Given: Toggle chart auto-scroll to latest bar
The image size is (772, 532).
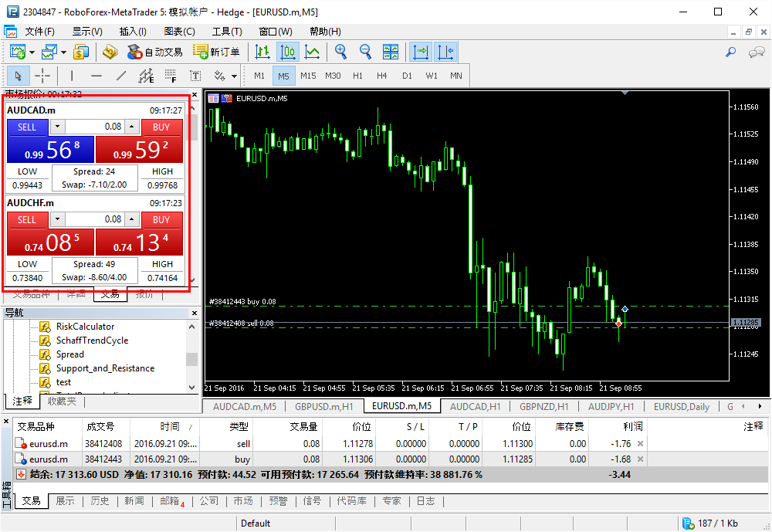Looking at the screenshot, I should 421,52.
